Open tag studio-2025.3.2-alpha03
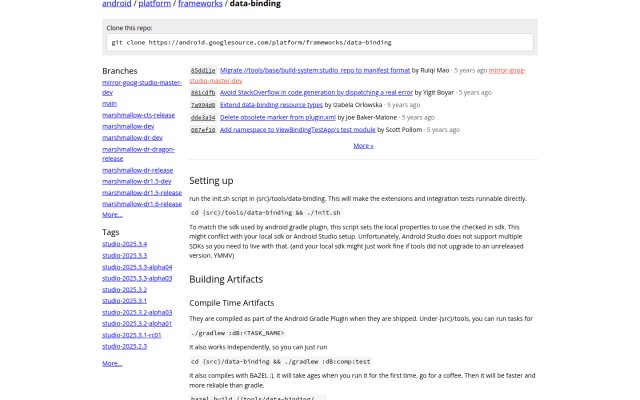This screenshot has width=640, height=400. 137,313
